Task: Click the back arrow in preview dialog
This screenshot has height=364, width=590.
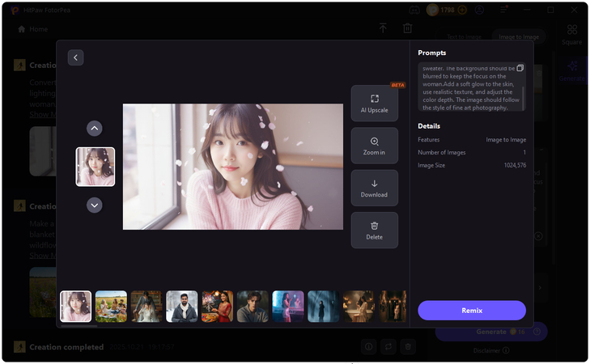Action: (x=76, y=57)
